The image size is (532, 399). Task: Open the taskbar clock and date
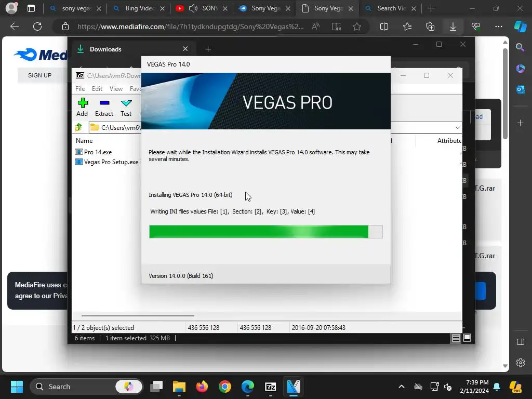click(x=474, y=387)
